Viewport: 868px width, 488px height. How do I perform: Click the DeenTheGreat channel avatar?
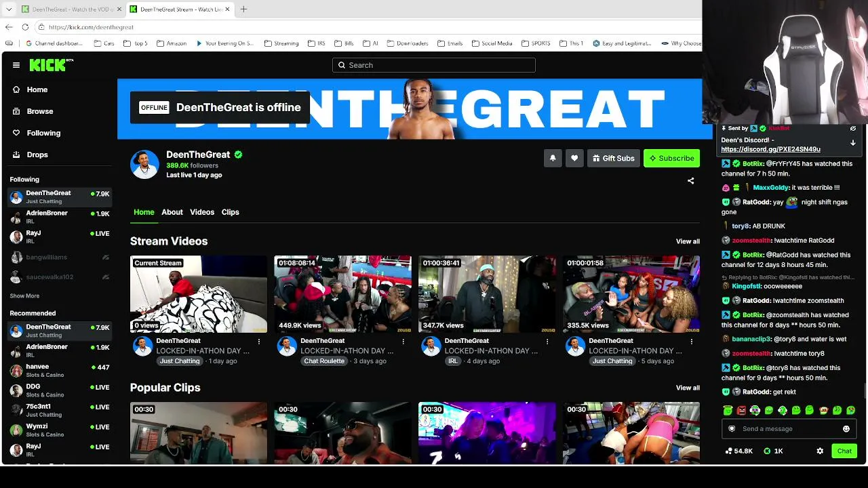[x=144, y=164]
